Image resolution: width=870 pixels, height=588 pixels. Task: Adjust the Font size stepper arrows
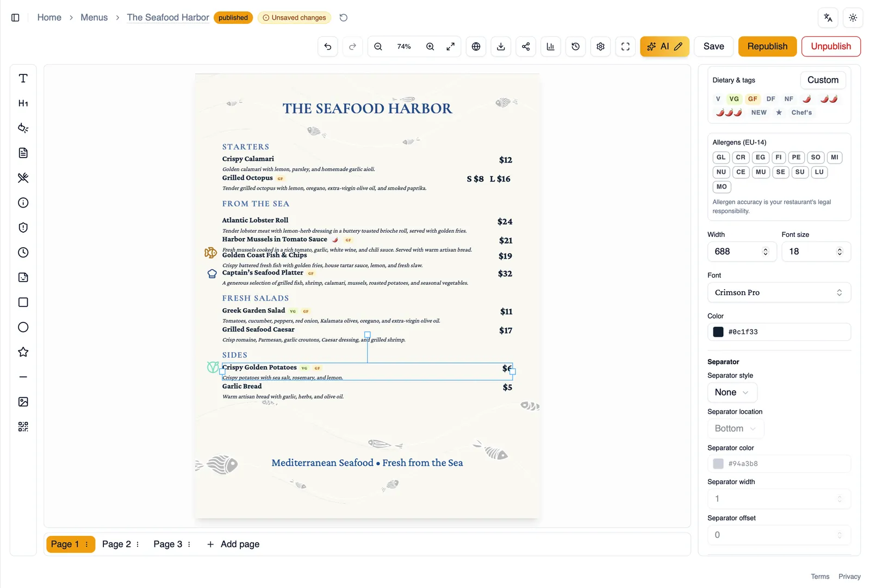(x=840, y=252)
